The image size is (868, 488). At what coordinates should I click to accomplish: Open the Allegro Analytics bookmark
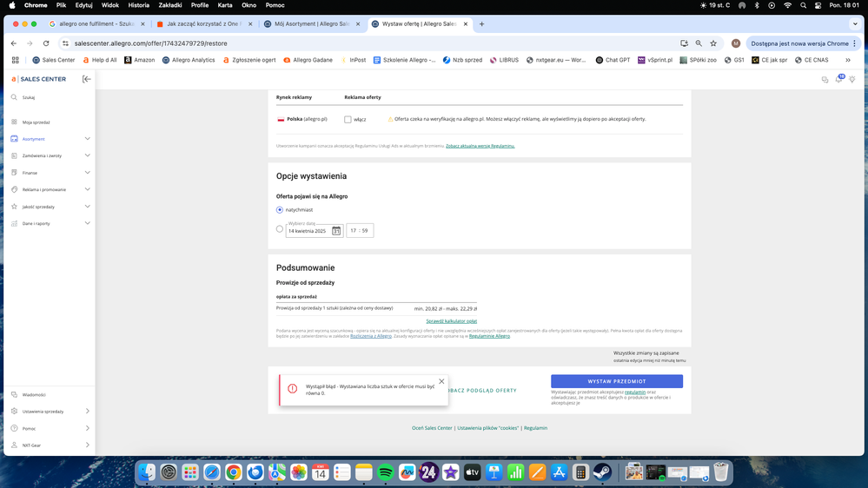point(189,60)
